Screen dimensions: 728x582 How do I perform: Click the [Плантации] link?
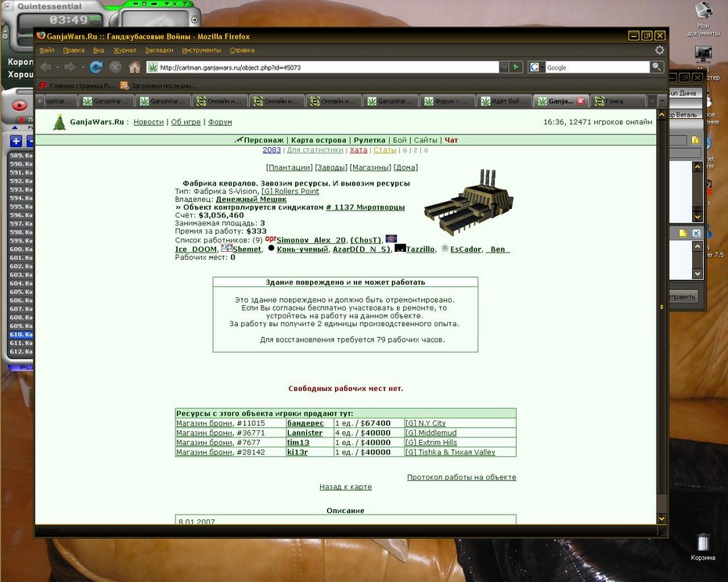pyautogui.click(x=290, y=167)
